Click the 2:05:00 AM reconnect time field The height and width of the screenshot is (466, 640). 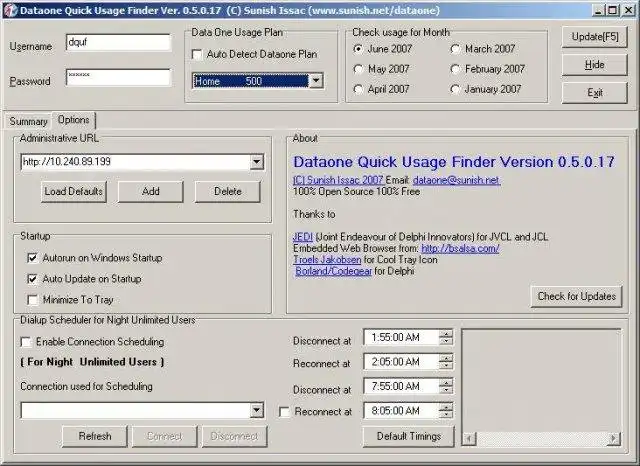(x=401, y=362)
